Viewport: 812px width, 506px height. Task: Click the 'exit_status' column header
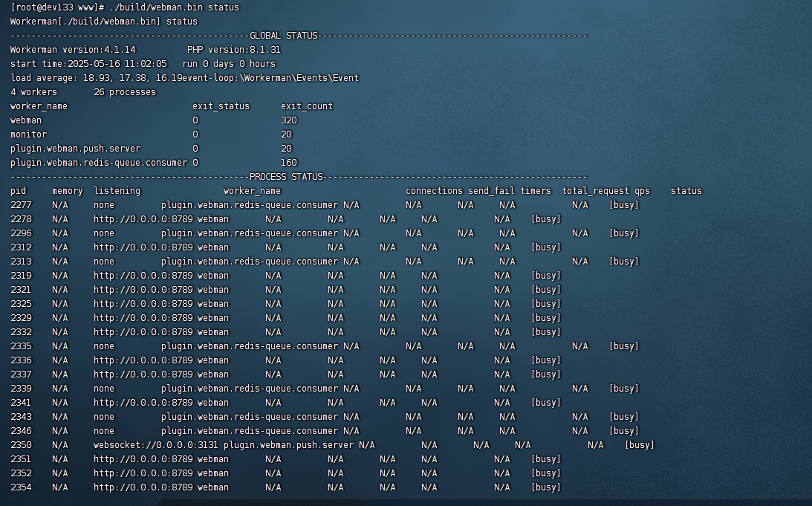coord(221,106)
